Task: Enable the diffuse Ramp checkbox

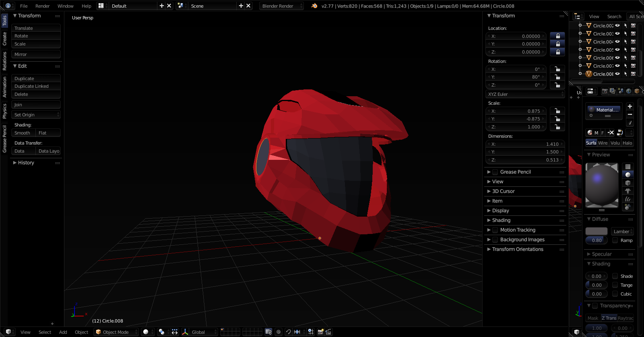Action: pyautogui.click(x=615, y=240)
